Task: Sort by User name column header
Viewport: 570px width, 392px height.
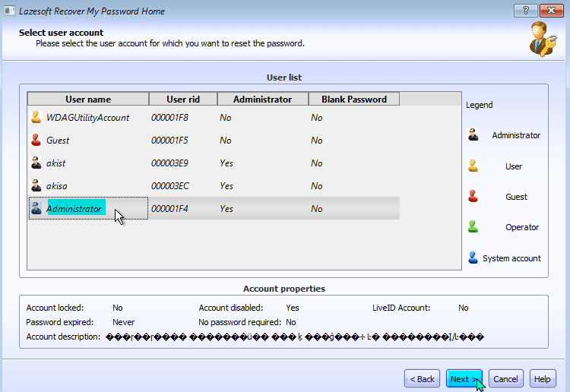Action: [87, 100]
